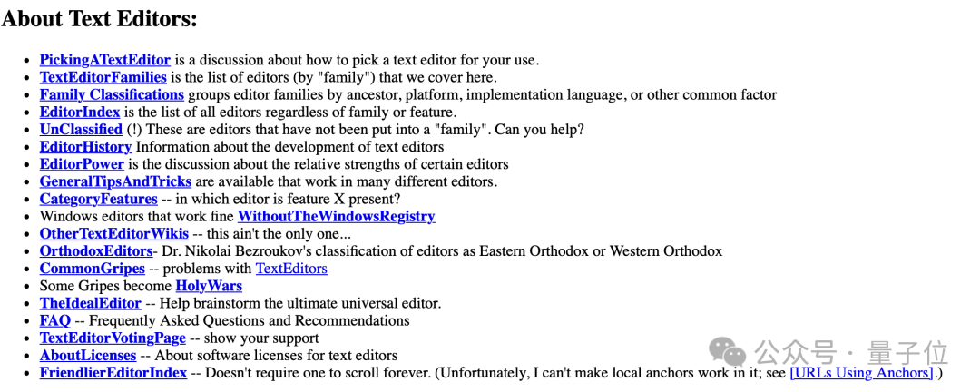Viewport: 980px width, 392px height.
Task: Click text 'show your support'
Action: (x=261, y=338)
